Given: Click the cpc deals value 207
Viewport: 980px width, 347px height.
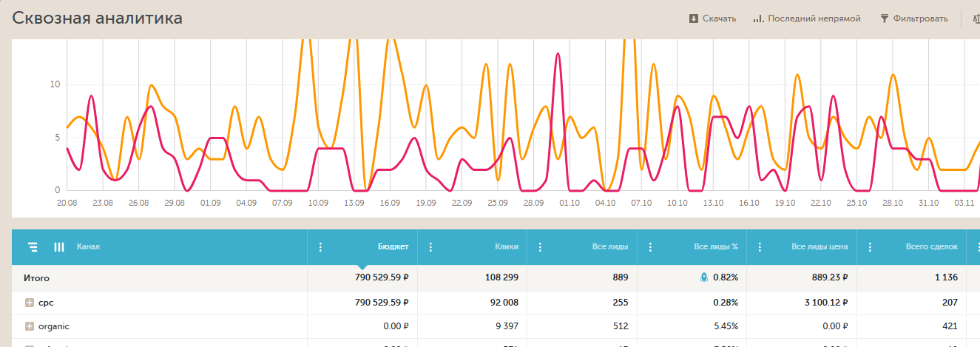Looking at the screenshot, I should point(950,303).
